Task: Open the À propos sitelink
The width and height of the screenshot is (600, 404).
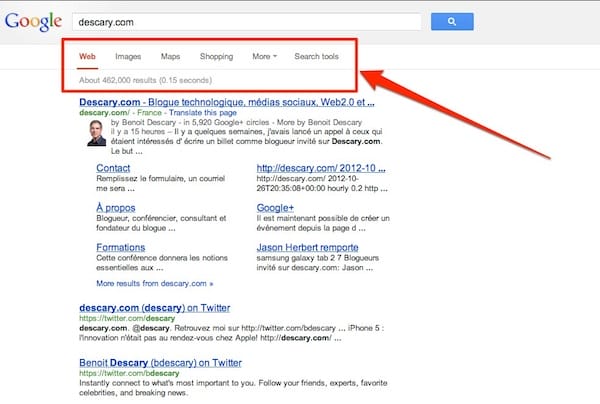Action: coord(116,208)
